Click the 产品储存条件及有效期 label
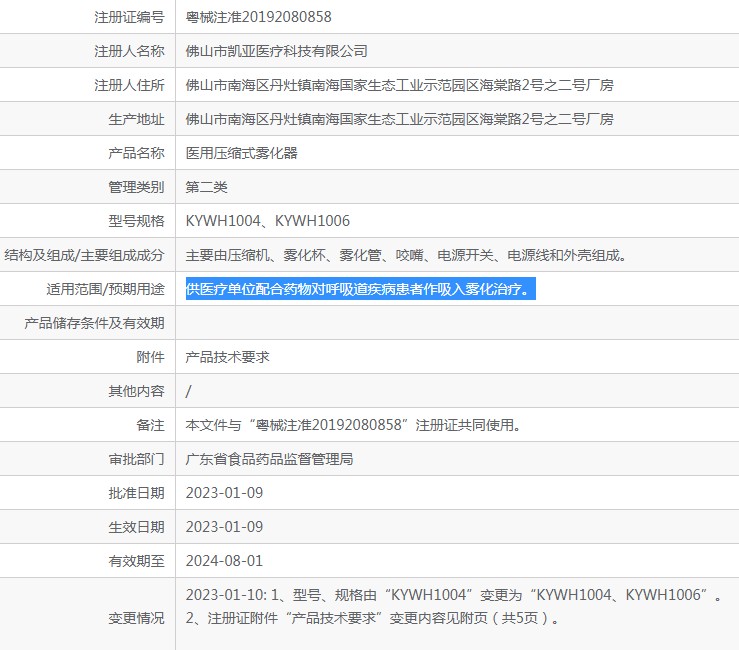Image resolution: width=739 pixels, height=650 pixels. pyautogui.click(x=94, y=323)
